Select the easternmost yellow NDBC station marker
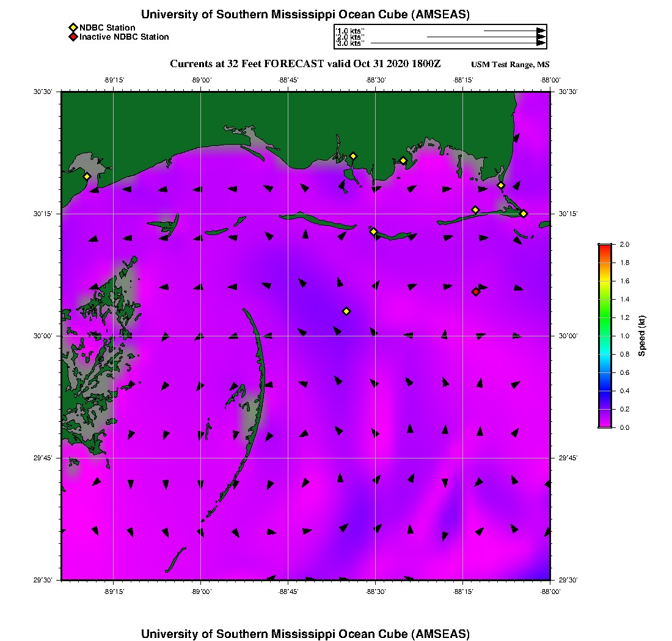This screenshot has width=672, height=641. click(x=524, y=213)
